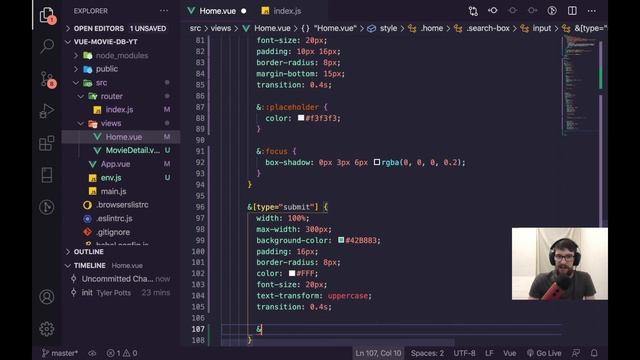Open Source Control view icon
Screen dimensions: 640x360
coord(47,79)
